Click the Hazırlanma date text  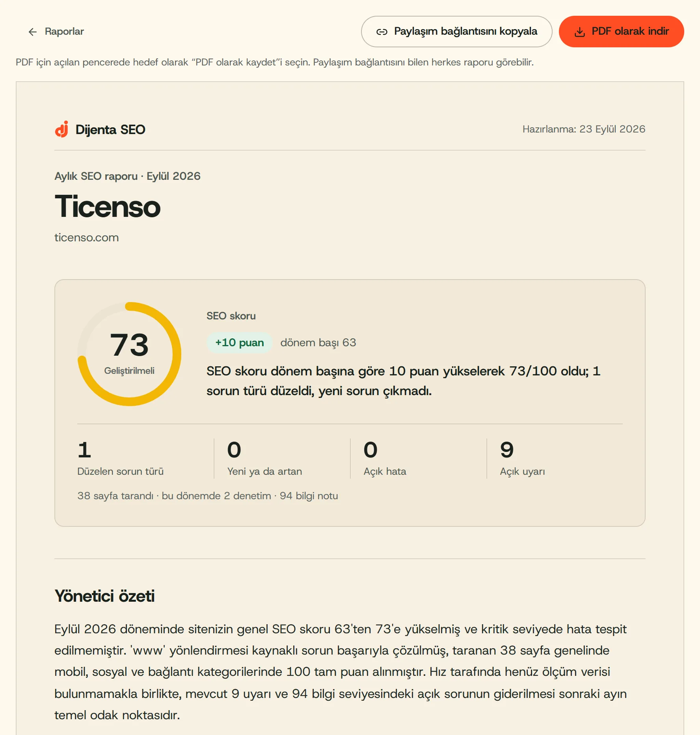tap(584, 129)
